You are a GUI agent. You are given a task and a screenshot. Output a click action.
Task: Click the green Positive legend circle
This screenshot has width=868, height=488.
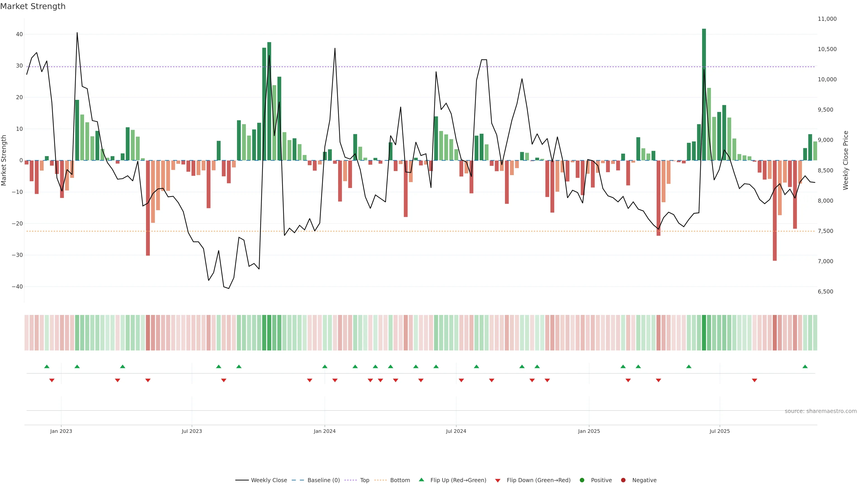click(582, 480)
